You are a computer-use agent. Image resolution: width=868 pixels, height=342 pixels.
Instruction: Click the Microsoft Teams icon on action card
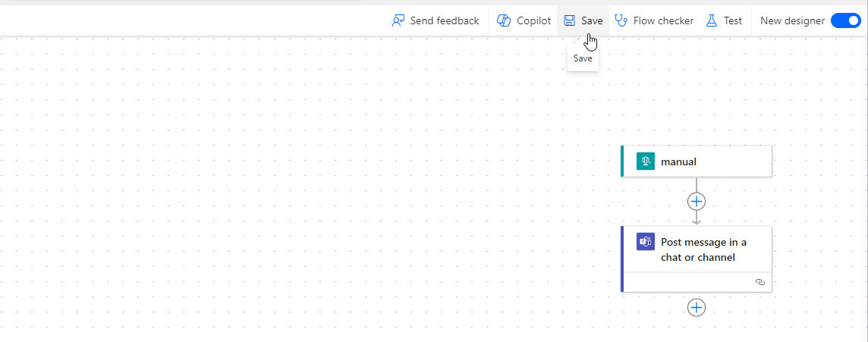click(x=646, y=242)
